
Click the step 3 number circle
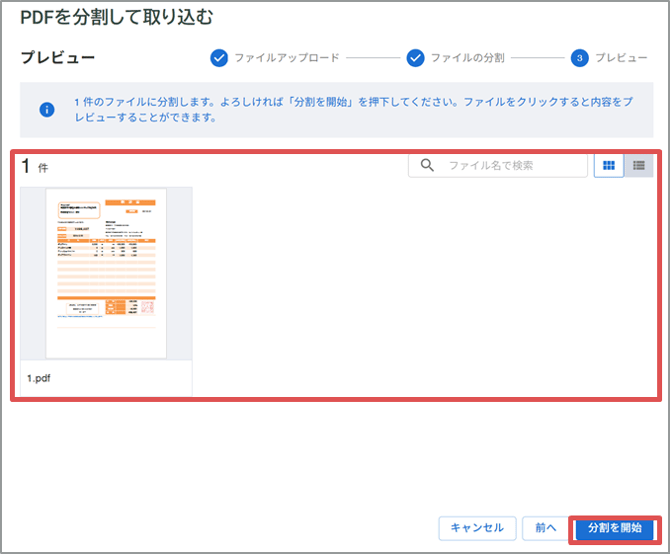click(579, 58)
